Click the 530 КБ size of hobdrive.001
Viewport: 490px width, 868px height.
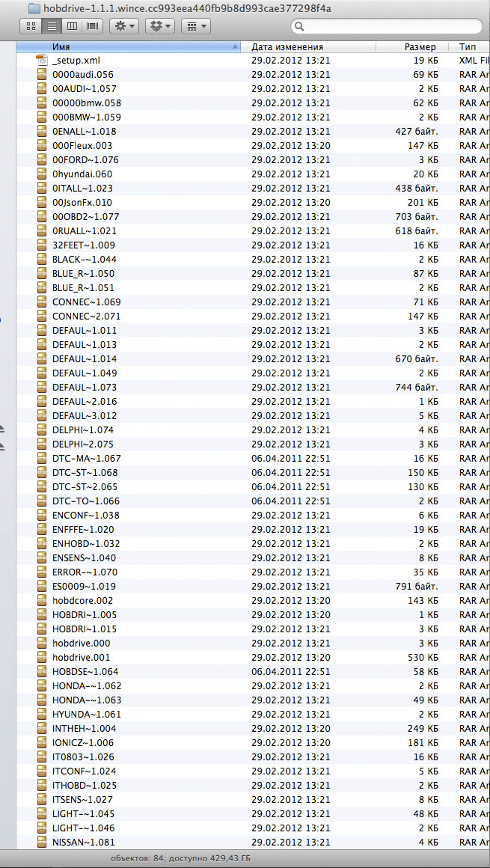423,658
